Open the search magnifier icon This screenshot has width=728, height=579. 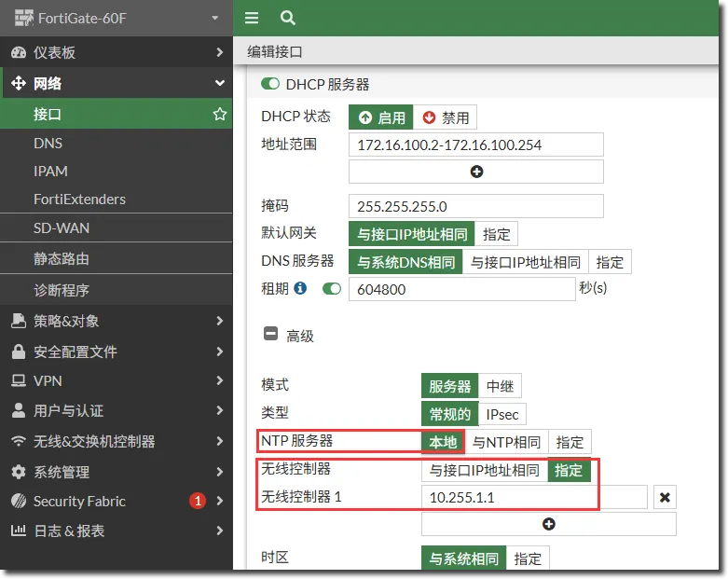(288, 18)
